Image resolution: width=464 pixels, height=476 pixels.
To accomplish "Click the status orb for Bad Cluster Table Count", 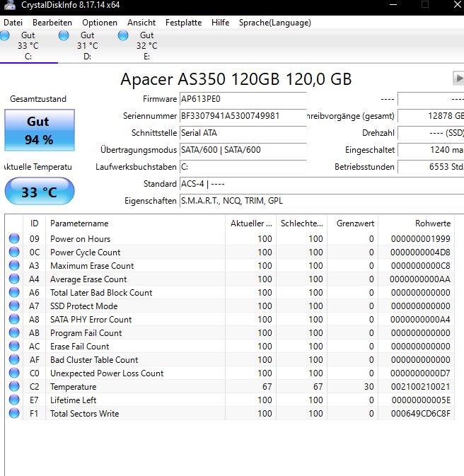I will [x=14, y=359].
